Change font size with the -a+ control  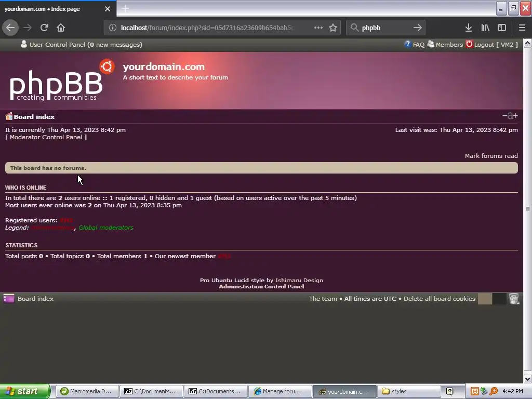[x=510, y=116]
